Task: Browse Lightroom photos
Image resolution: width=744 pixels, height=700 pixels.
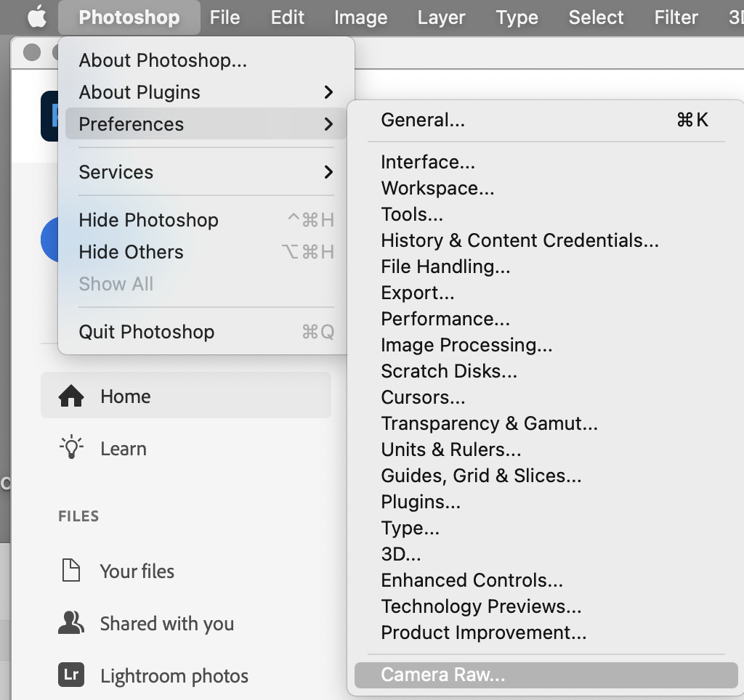Action: tap(174, 676)
